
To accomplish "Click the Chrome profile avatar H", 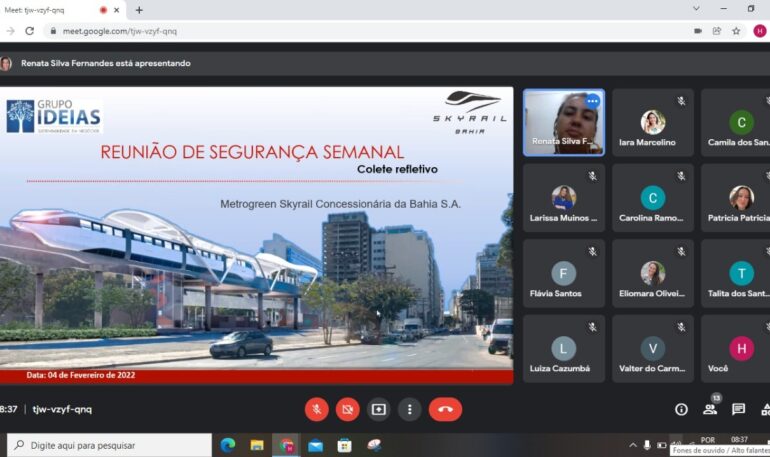I will (x=759, y=31).
